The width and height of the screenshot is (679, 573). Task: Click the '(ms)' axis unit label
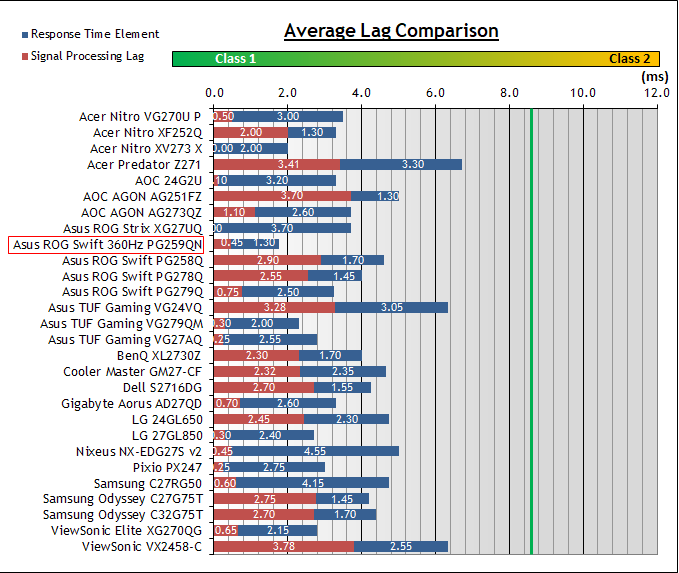click(655, 77)
